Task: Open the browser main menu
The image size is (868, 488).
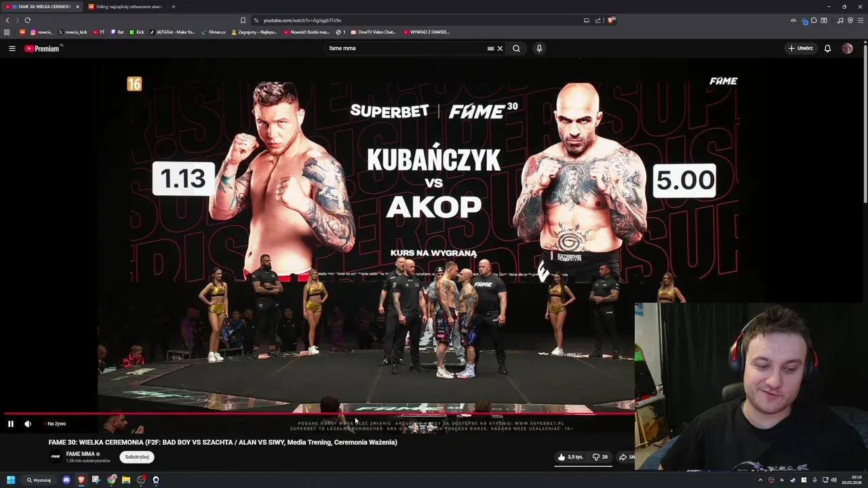Action: tap(861, 21)
